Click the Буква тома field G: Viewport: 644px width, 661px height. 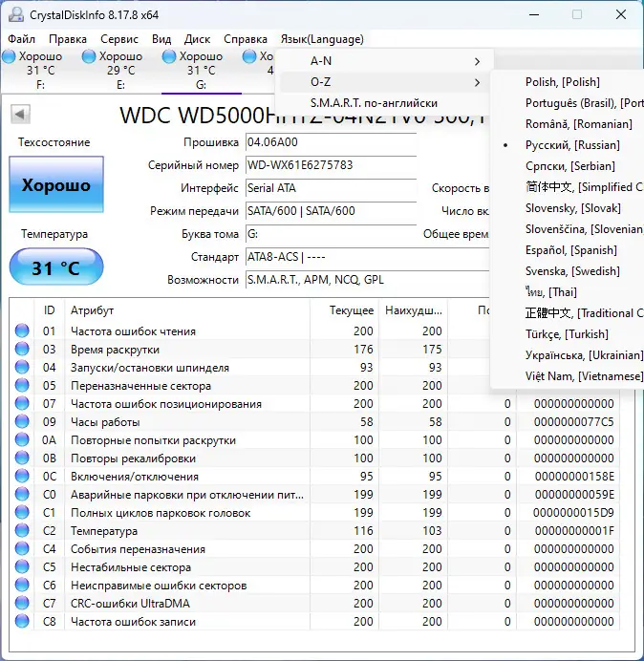[331, 234]
